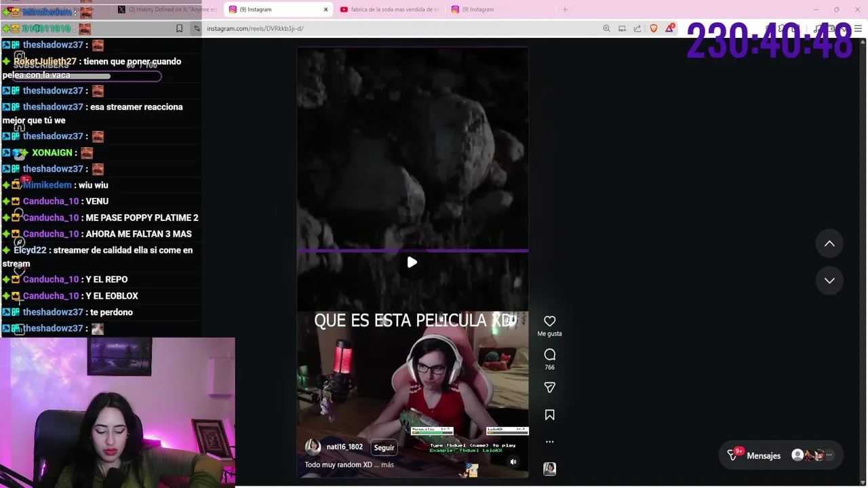Open Brave Rewards triangle icon
The width and height of the screenshot is (868, 488).
[670, 28]
